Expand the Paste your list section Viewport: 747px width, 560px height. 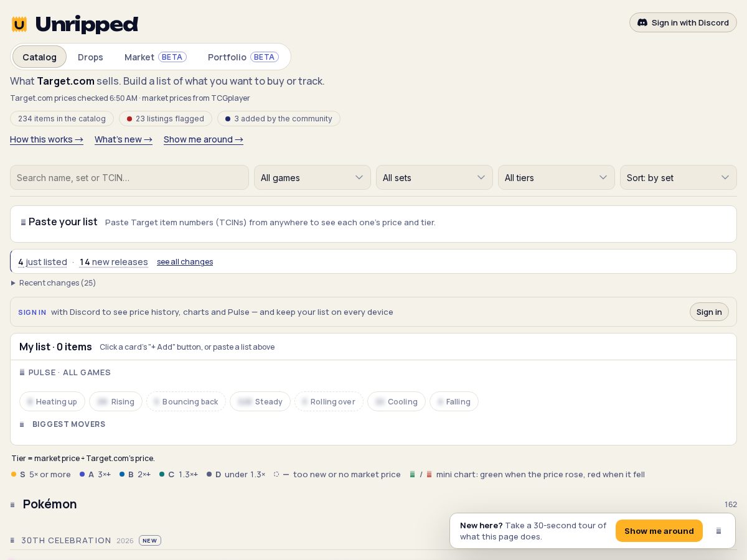[374, 222]
